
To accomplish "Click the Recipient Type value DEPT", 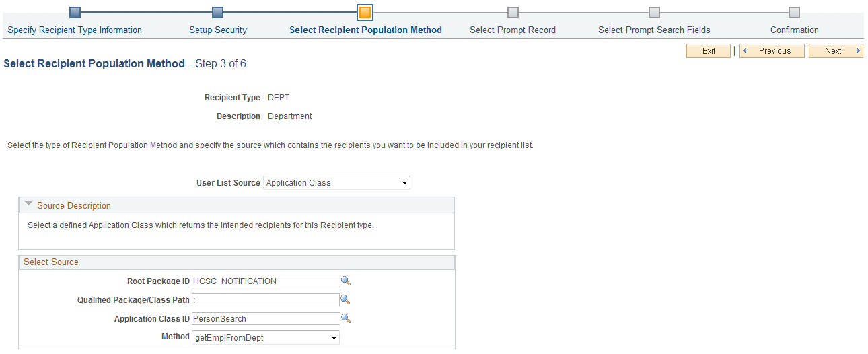I will pos(279,98).
